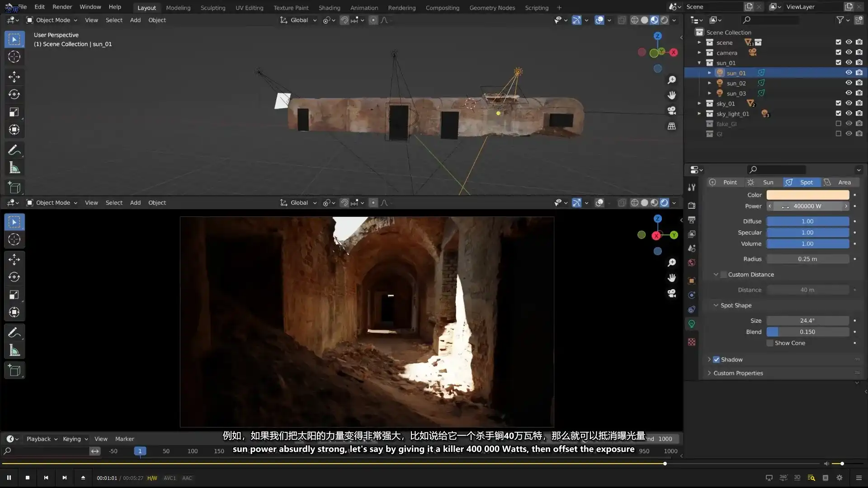Uncheck the scene collection exclude checkbox
Screen dimensions: 868x488
[838, 42]
